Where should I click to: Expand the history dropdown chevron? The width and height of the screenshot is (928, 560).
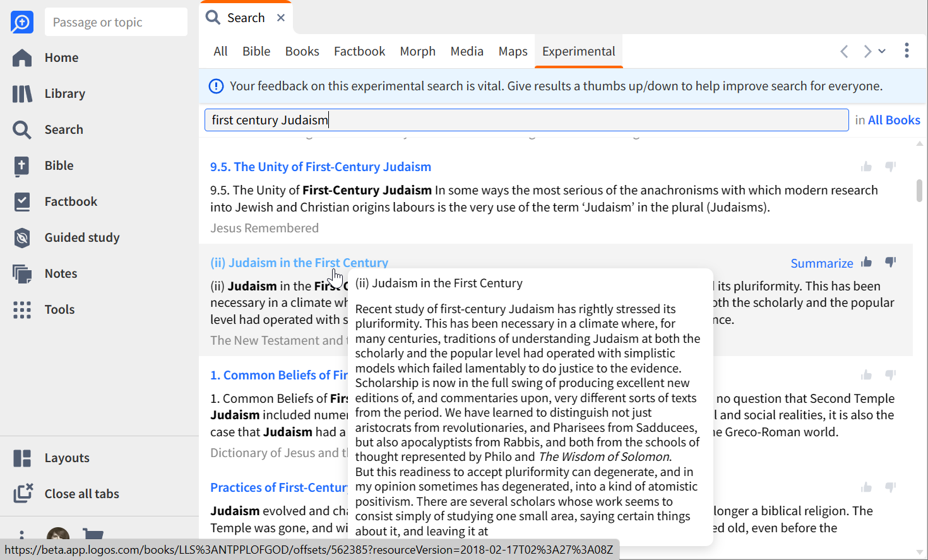pos(882,51)
